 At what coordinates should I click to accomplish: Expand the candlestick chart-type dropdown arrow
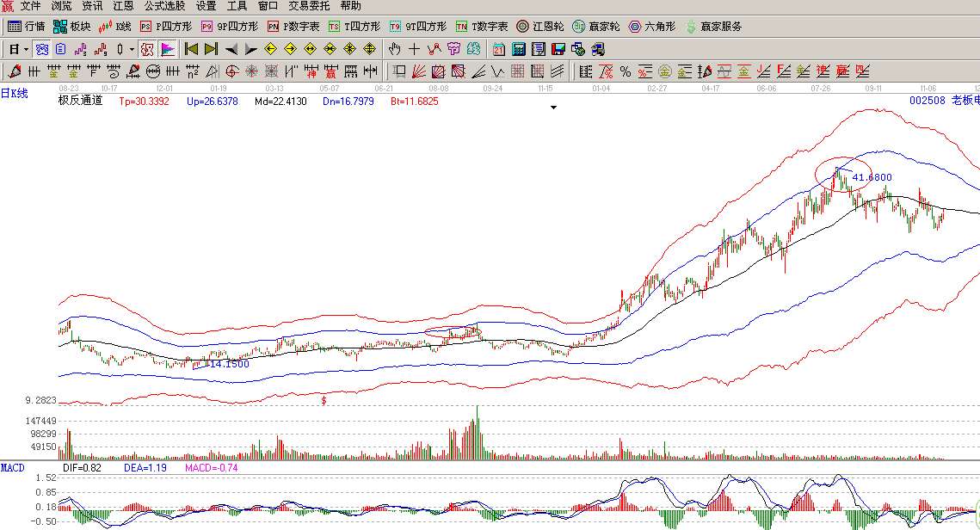coord(132,49)
